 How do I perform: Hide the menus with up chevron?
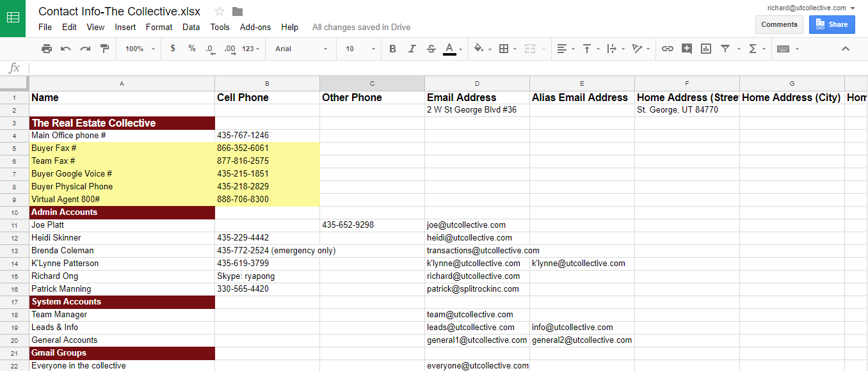coord(846,49)
